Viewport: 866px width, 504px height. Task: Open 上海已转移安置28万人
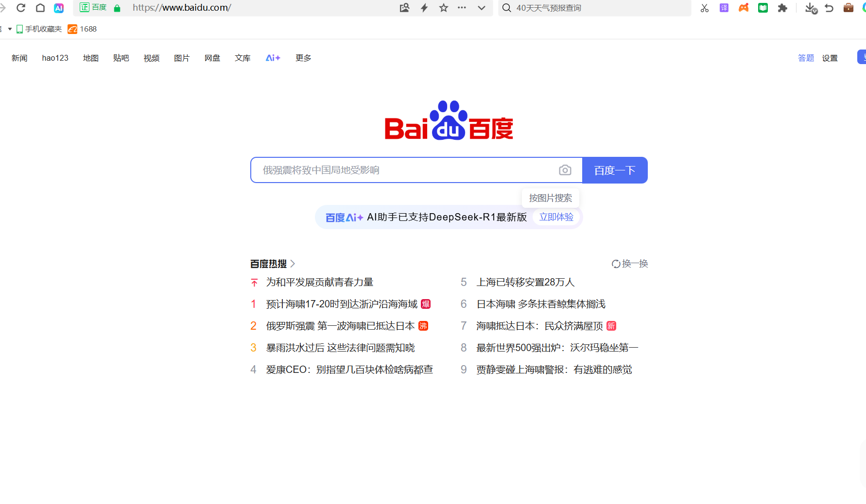coord(525,282)
